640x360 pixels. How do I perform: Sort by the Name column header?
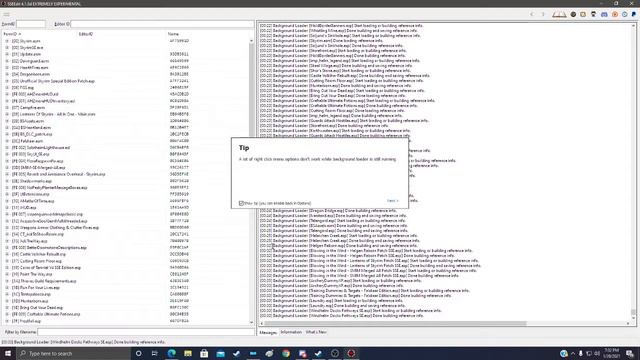click(x=208, y=34)
